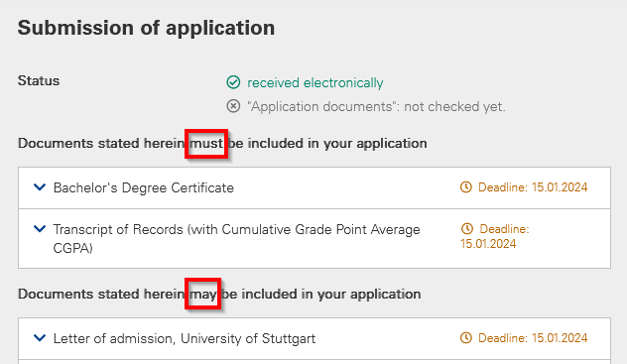Expand the Letter of admission chevron
This screenshot has width=627, height=364.
[x=40, y=337]
